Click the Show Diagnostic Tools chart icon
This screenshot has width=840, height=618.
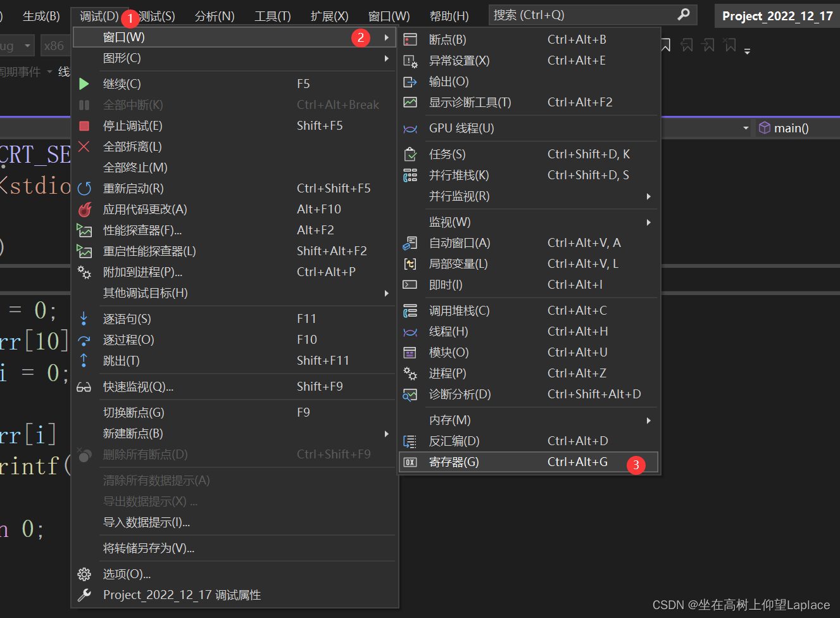point(410,103)
